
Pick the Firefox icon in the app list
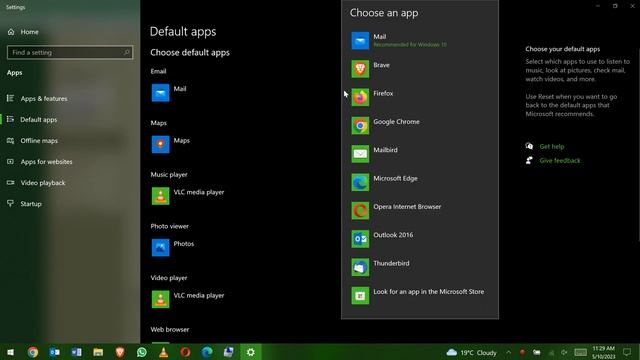360,97
